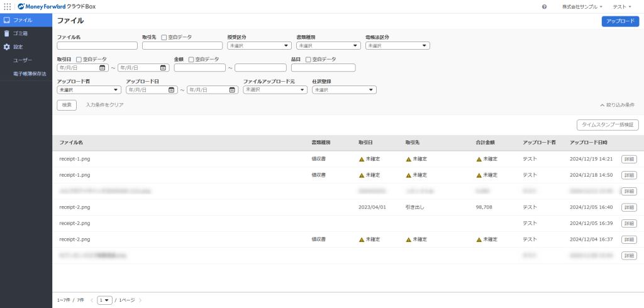Open the テスト user menu
This screenshot has width=644, height=308.
(x=622, y=6)
